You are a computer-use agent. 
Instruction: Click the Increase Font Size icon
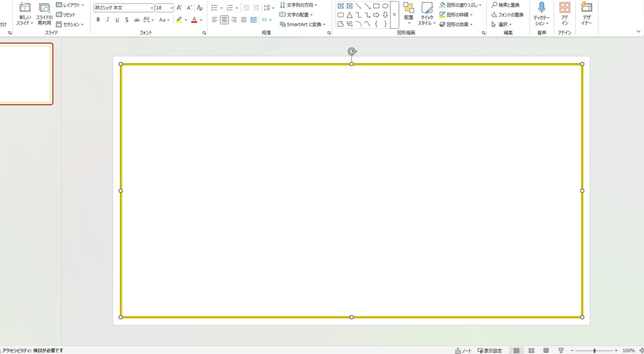point(180,8)
